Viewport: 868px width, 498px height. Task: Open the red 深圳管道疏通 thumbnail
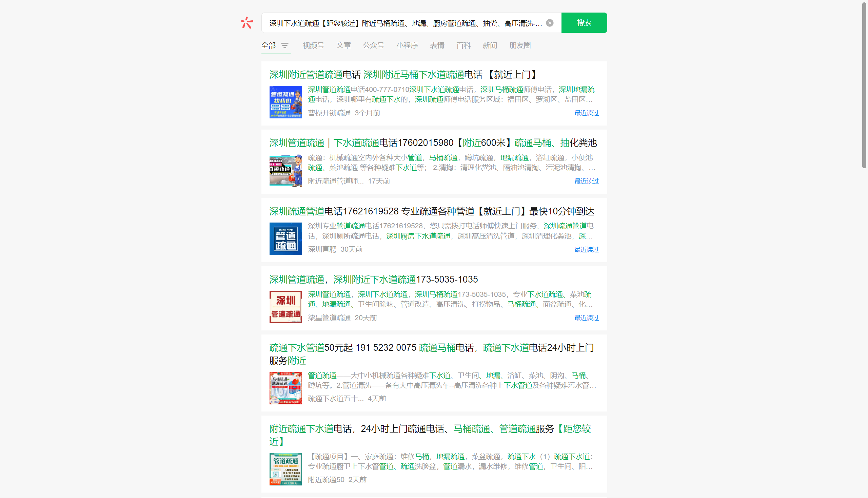(285, 307)
